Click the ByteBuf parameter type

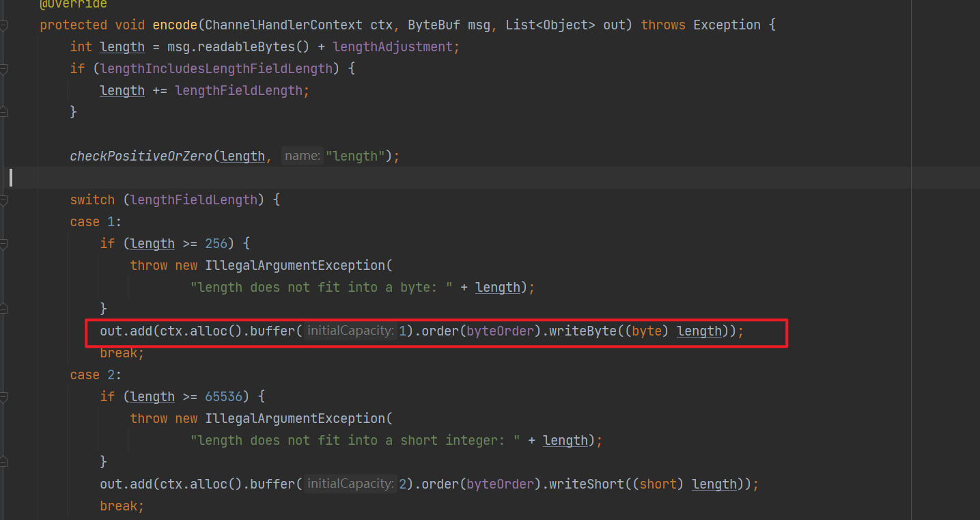[x=434, y=25]
